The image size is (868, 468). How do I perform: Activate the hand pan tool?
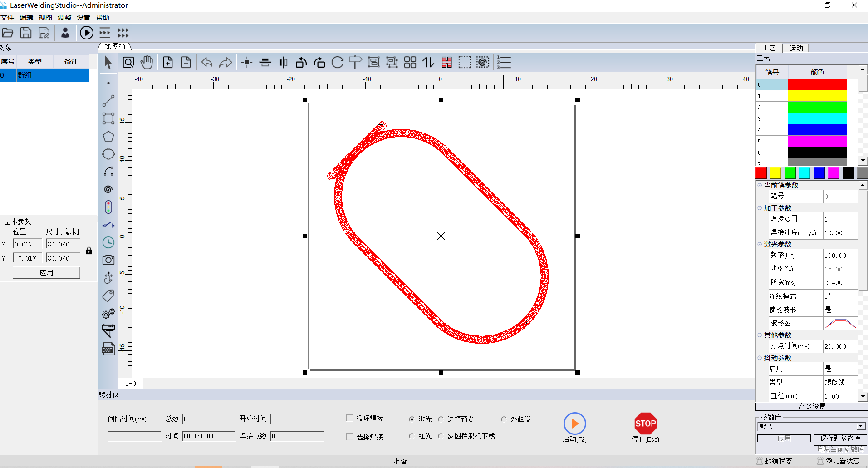[147, 62]
